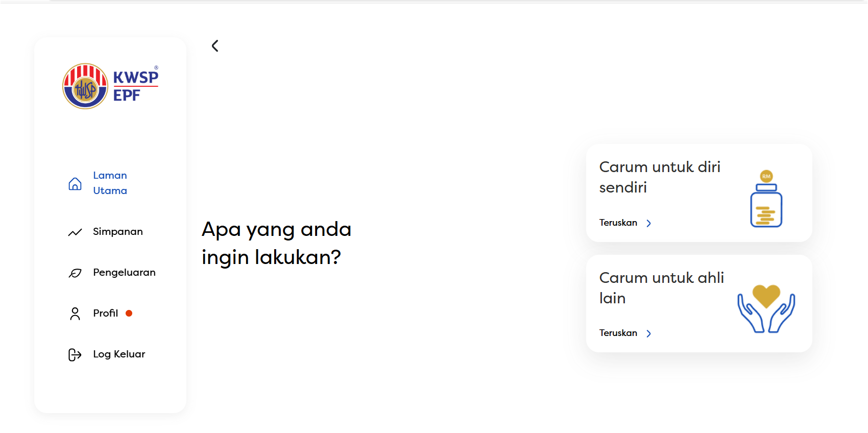Open the Simpanan menu item

(118, 232)
